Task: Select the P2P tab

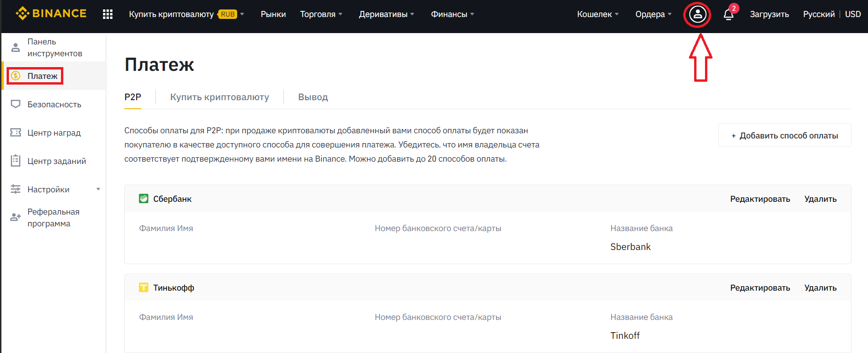Action: [133, 97]
